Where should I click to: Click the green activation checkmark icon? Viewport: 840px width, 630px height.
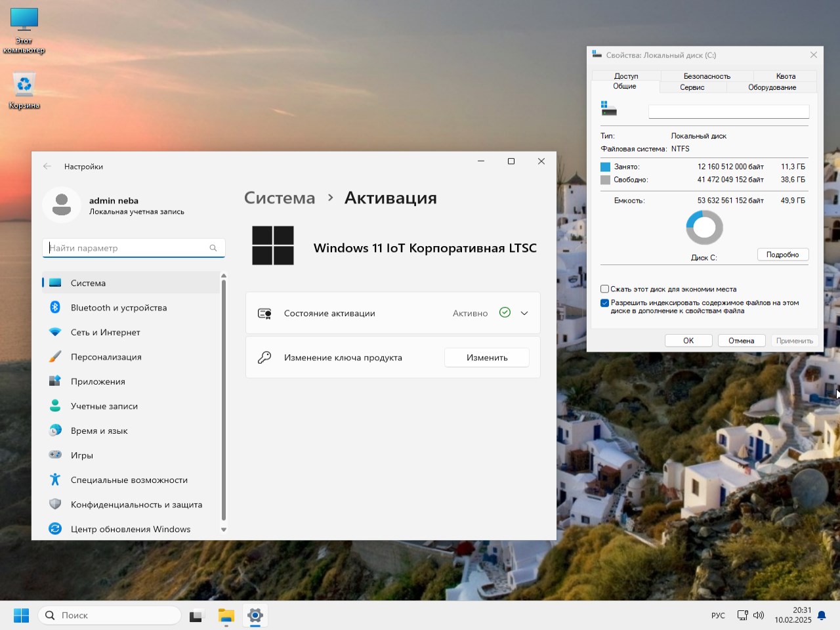point(505,312)
